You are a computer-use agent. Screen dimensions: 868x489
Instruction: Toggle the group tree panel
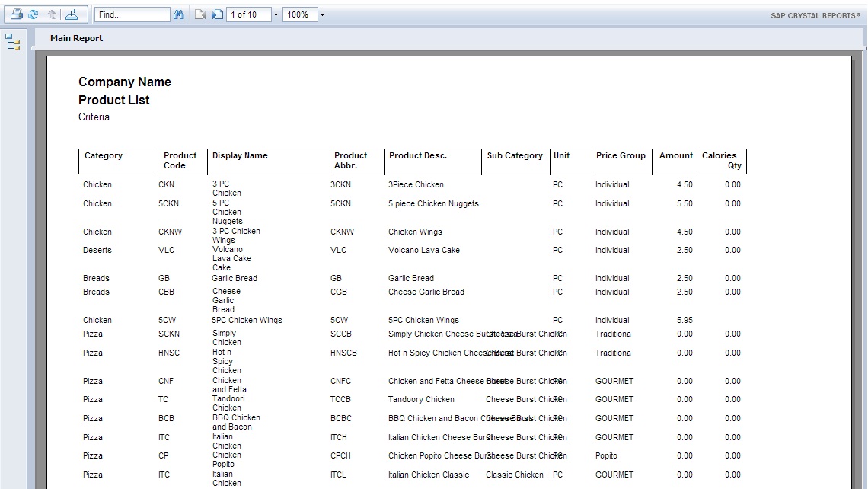(x=13, y=42)
